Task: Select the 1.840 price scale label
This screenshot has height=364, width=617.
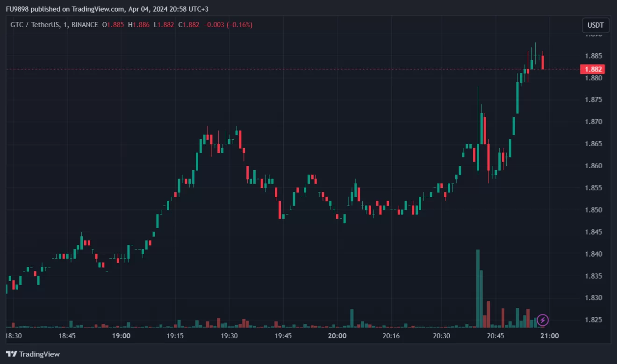Action: 593,254
